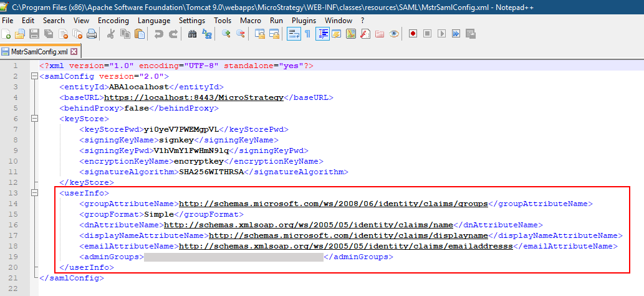The width and height of the screenshot is (644, 296).
Task: Click the Print toolbar icon
Action: (92, 34)
